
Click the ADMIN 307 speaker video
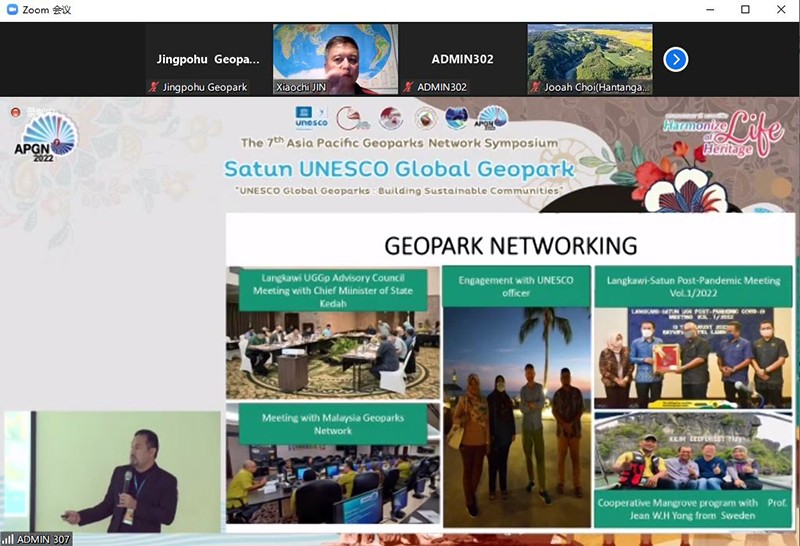coord(112,470)
